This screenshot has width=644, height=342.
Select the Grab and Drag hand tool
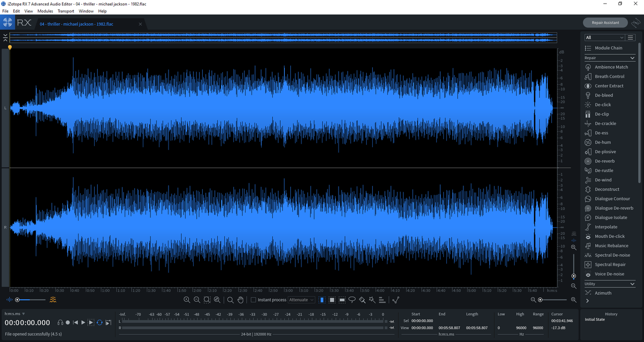(240, 300)
